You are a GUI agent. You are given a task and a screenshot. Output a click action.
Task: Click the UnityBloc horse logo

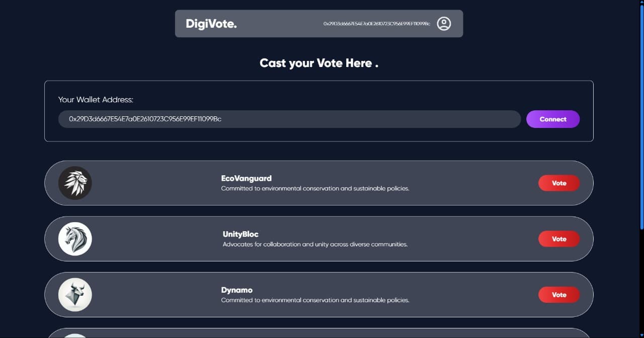click(x=75, y=239)
